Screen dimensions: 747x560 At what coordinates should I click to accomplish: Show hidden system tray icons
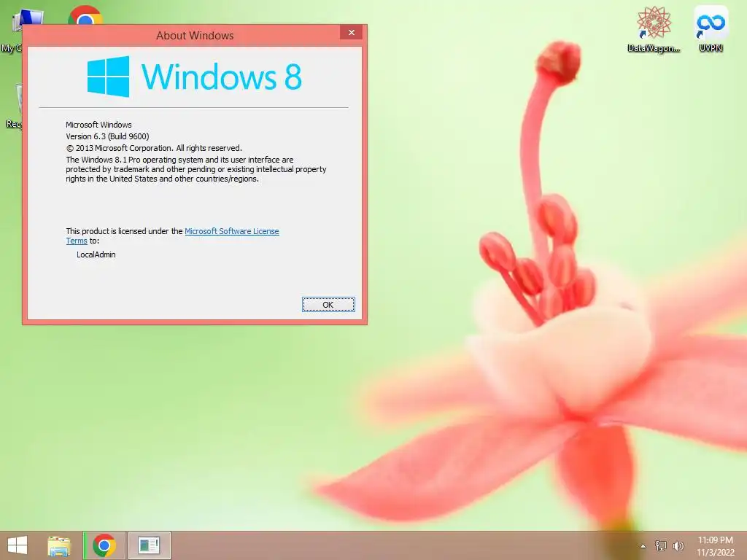(643, 546)
